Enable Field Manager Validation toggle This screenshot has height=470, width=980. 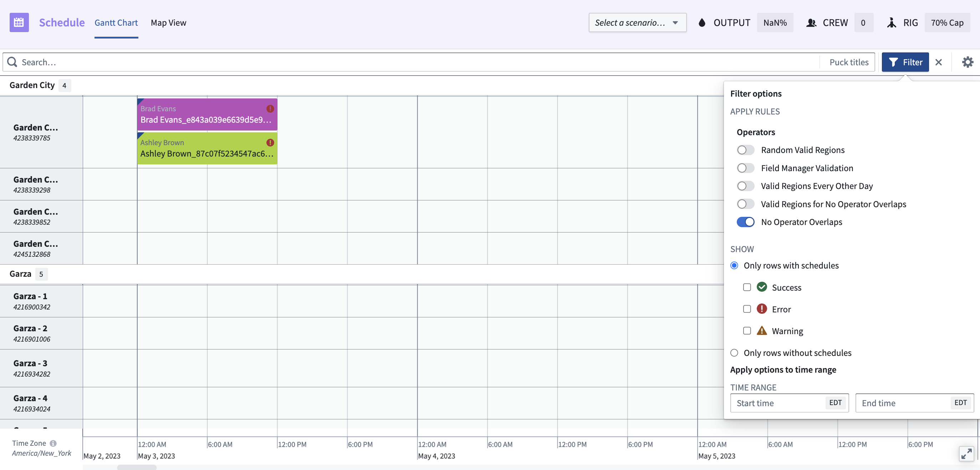point(745,168)
